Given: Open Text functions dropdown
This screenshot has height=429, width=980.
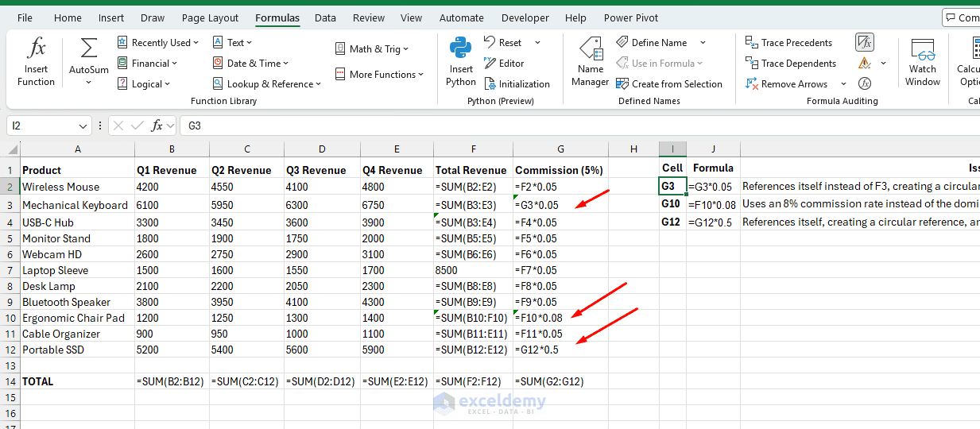Looking at the screenshot, I should tap(233, 43).
